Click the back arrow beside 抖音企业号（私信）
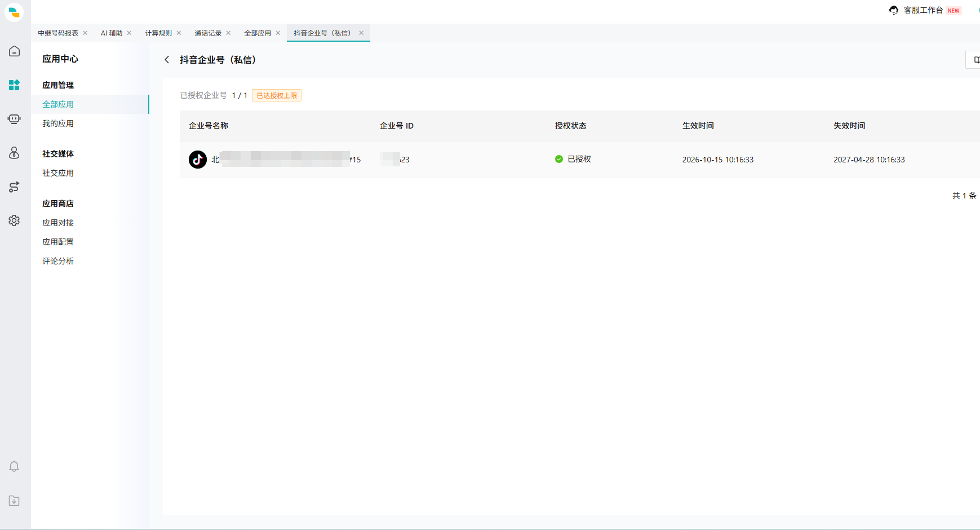 (167, 60)
